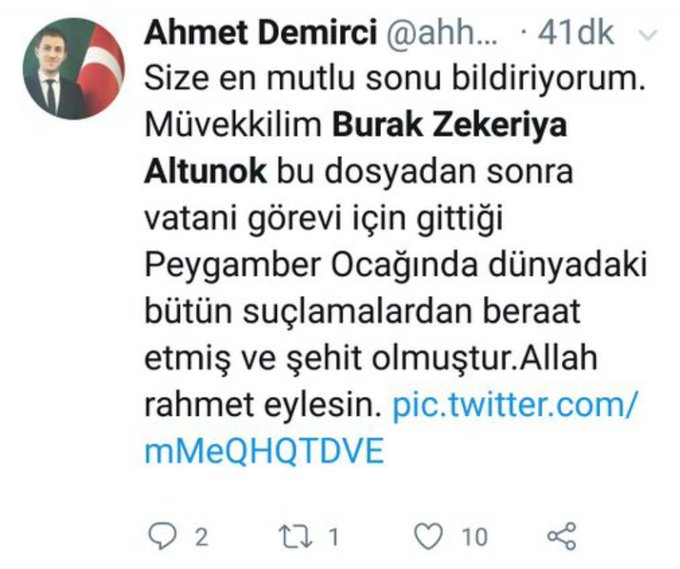Viewport: 680px width, 569px height.
Task: Open the share icon for this tweet
Action: [562, 536]
